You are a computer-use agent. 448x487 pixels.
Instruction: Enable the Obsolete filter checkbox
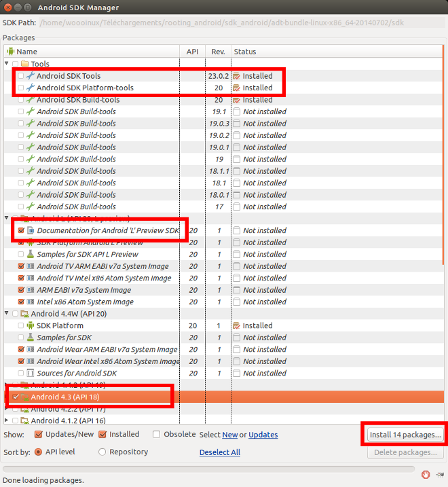point(157,434)
